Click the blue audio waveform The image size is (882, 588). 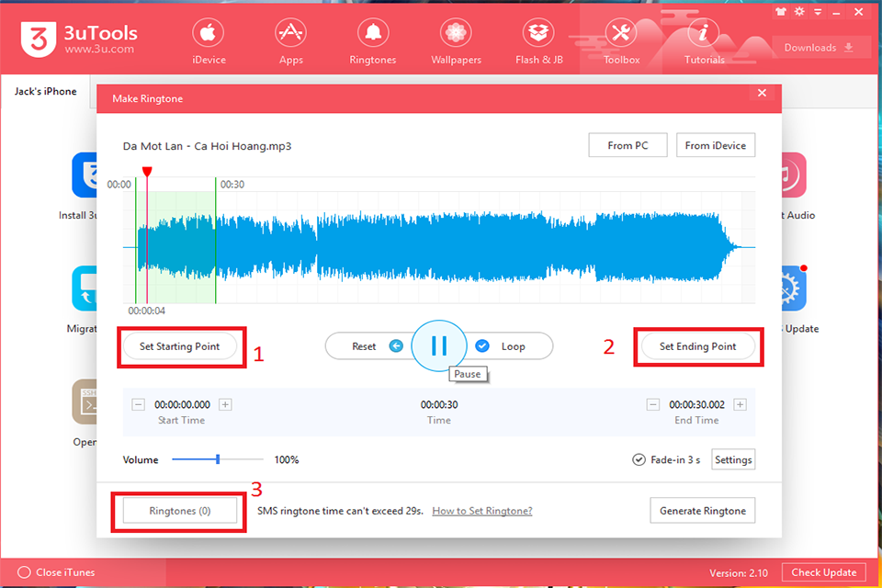(439, 246)
